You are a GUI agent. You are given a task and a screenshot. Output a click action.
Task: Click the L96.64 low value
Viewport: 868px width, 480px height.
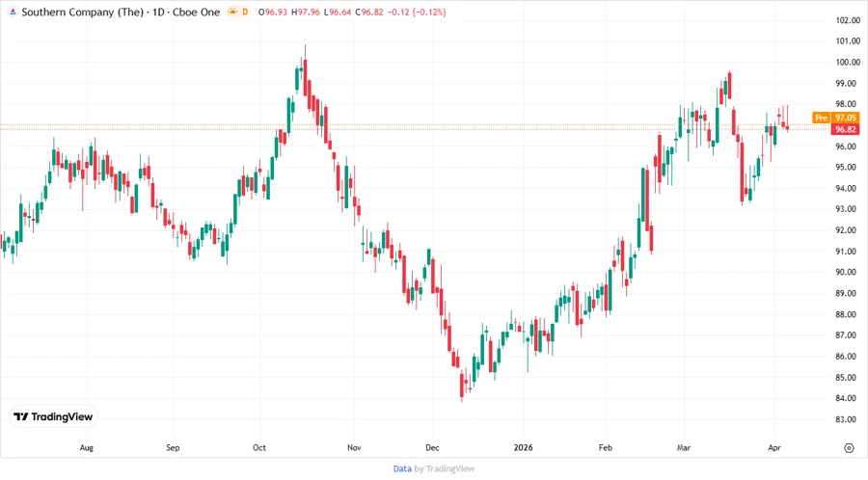[x=338, y=12]
